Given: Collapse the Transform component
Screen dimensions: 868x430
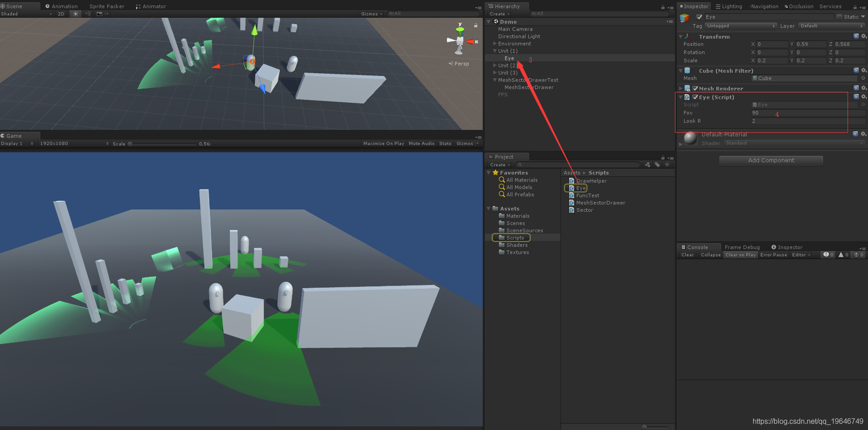Looking at the screenshot, I should [x=680, y=36].
